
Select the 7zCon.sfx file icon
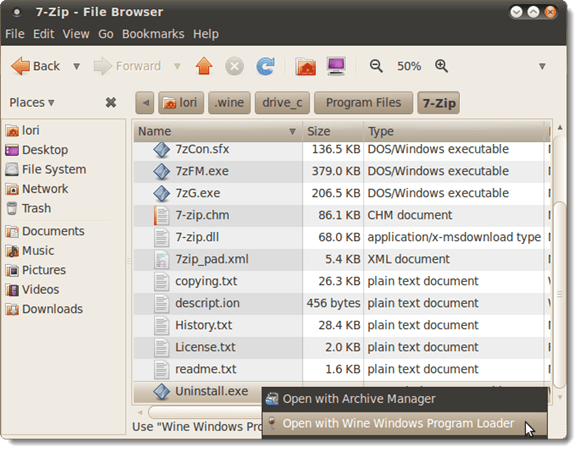tap(162, 149)
